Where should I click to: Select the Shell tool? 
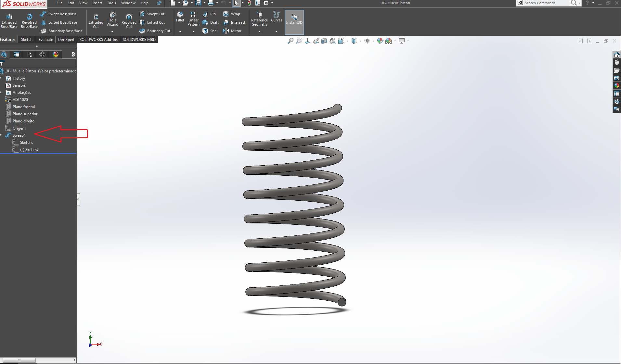[211, 31]
